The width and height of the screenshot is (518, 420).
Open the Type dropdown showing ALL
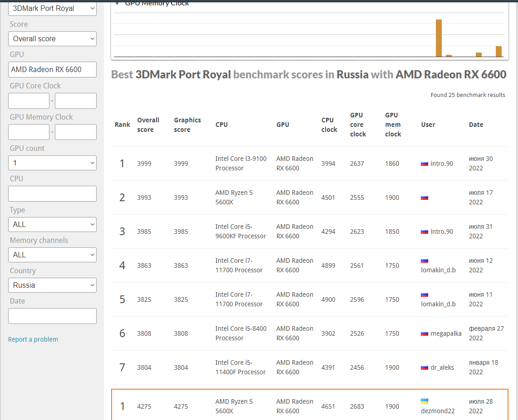click(53, 224)
